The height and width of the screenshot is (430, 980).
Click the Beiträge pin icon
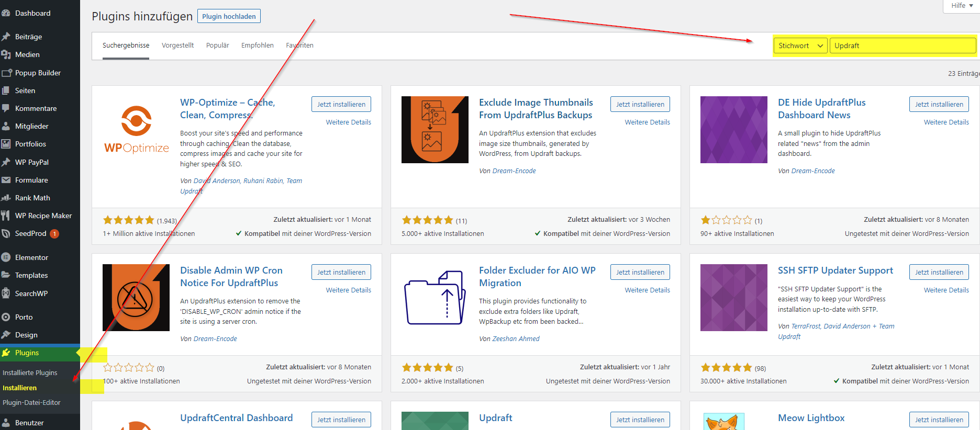coord(6,37)
